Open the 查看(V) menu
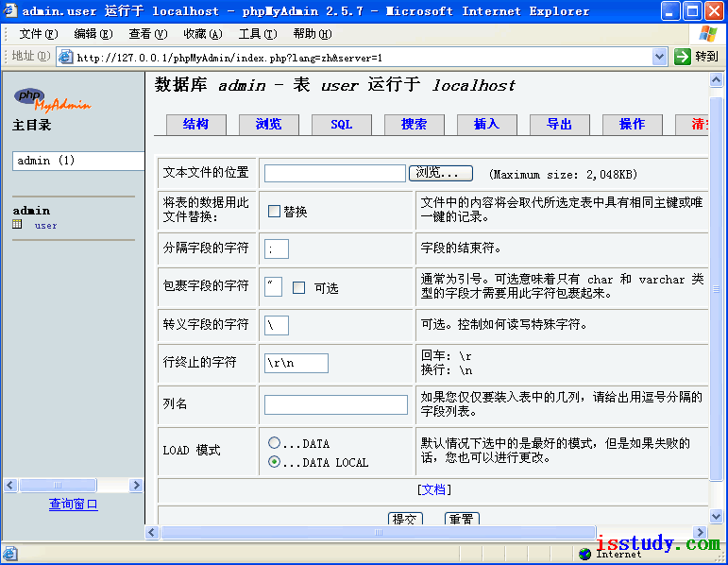This screenshot has width=728, height=565. pyautogui.click(x=148, y=34)
